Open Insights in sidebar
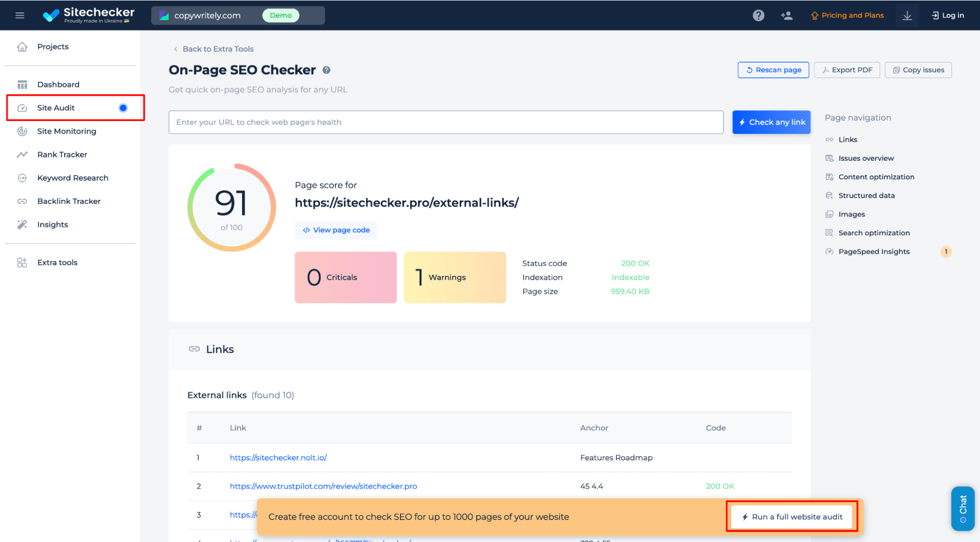Image resolution: width=980 pixels, height=542 pixels. click(52, 224)
